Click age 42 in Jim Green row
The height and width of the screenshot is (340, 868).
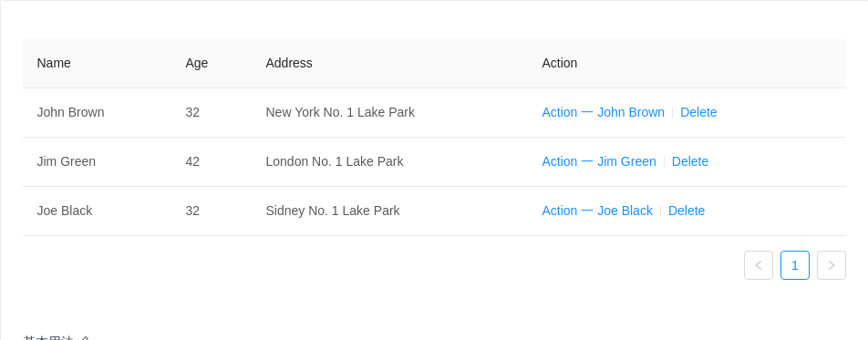pyautogui.click(x=192, y=161)
